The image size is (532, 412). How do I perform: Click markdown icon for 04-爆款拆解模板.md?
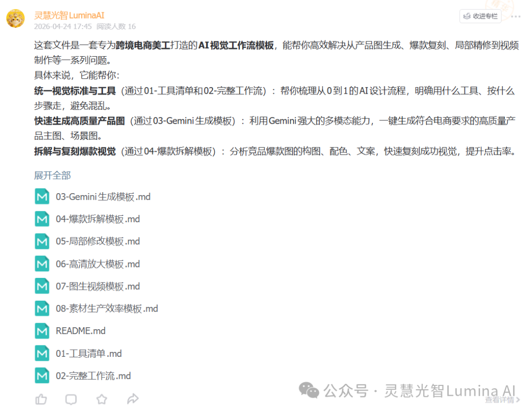click(42, 219)
